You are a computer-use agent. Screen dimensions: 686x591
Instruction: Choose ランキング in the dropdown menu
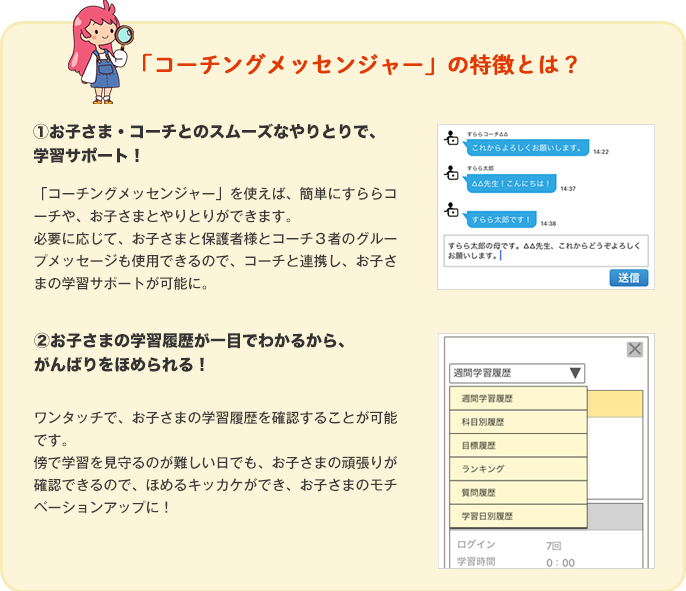pyautogui.click(x=518, y=469)
